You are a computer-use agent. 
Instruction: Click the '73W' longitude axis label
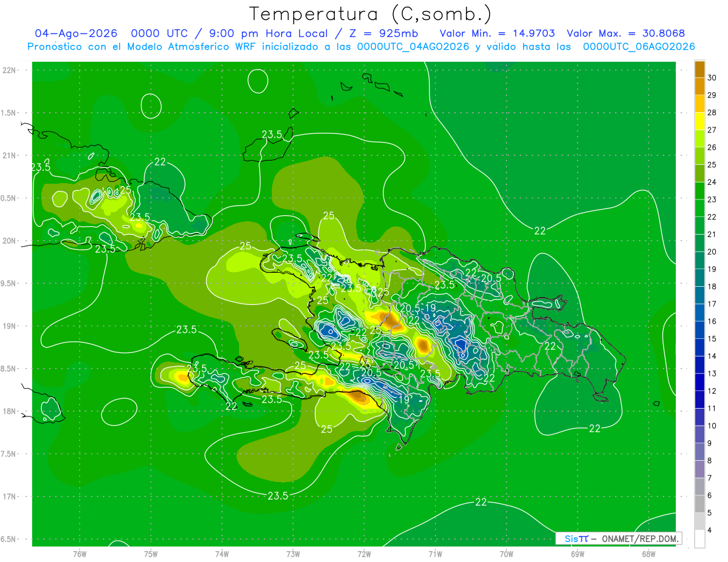click(x=293, y=554)
